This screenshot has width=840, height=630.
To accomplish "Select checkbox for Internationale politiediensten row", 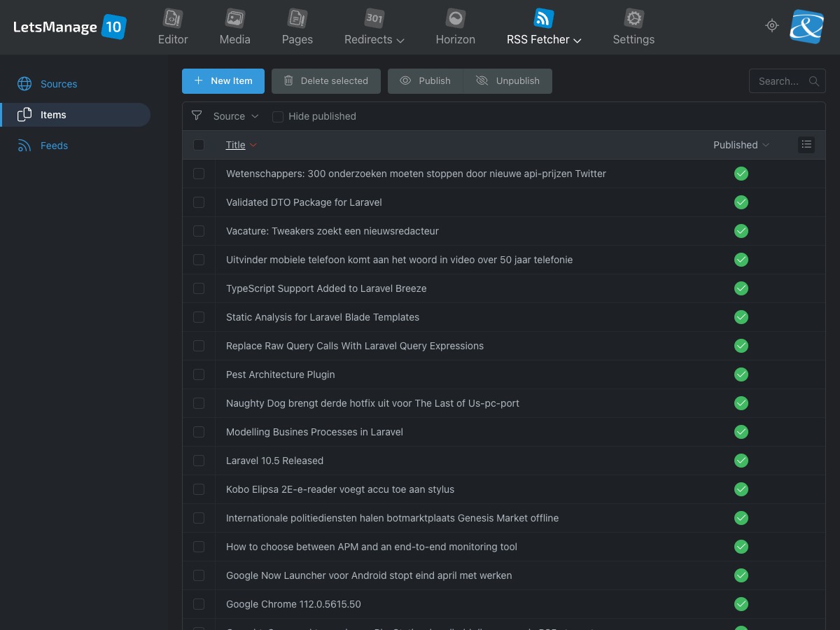I will (199, 518).
